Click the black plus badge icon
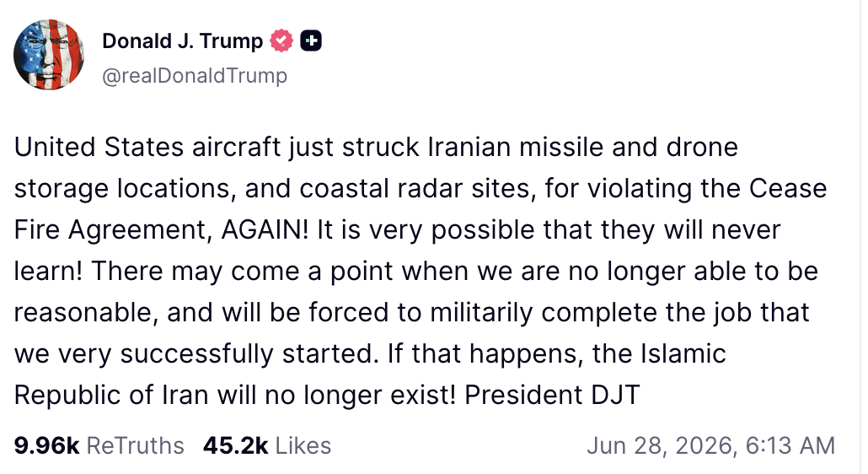The image size is (868, 474). tap(311, 41)
